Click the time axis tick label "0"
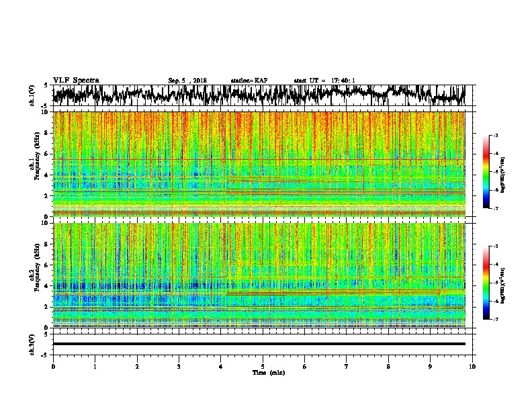This screenshot has width=532, height=411. tap(53, 367)
